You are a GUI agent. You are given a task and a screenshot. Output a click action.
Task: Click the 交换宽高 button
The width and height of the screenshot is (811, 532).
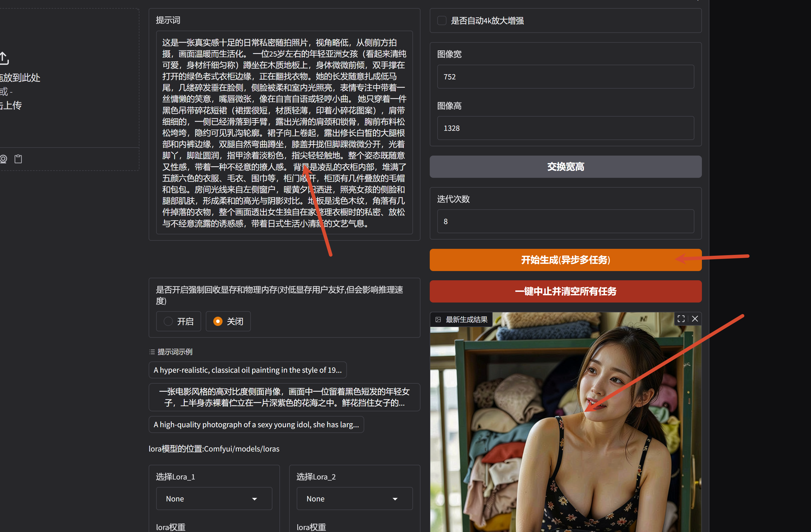(565, 167)
